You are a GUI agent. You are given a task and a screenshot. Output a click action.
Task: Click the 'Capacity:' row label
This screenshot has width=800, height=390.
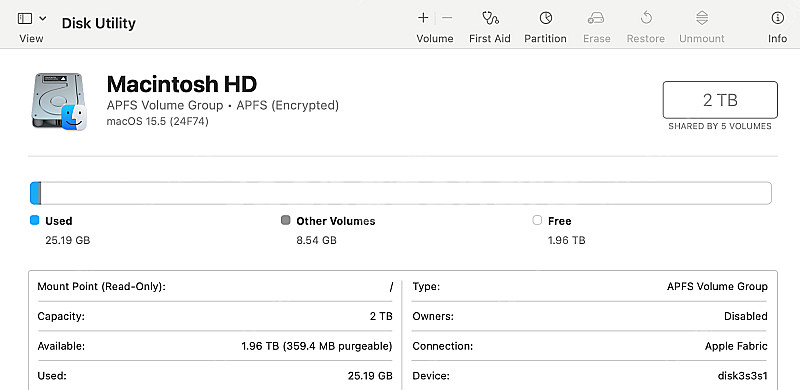(61, 316)
